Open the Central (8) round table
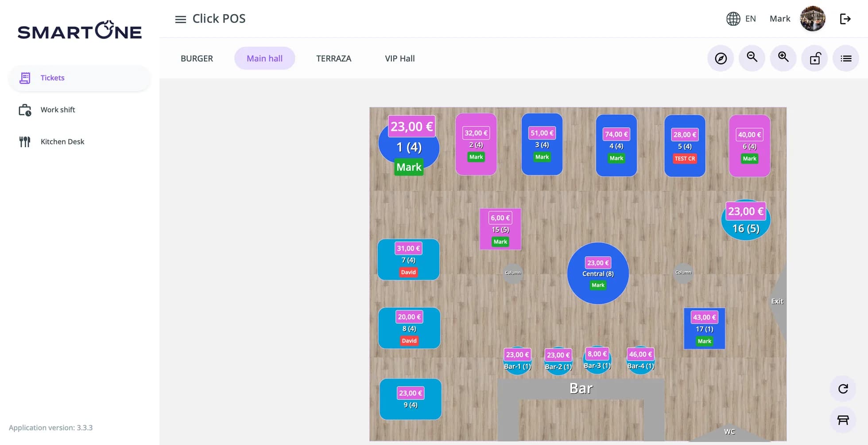Image resolution: width=868 pixels, height=445 pixels. click(598, 273)
